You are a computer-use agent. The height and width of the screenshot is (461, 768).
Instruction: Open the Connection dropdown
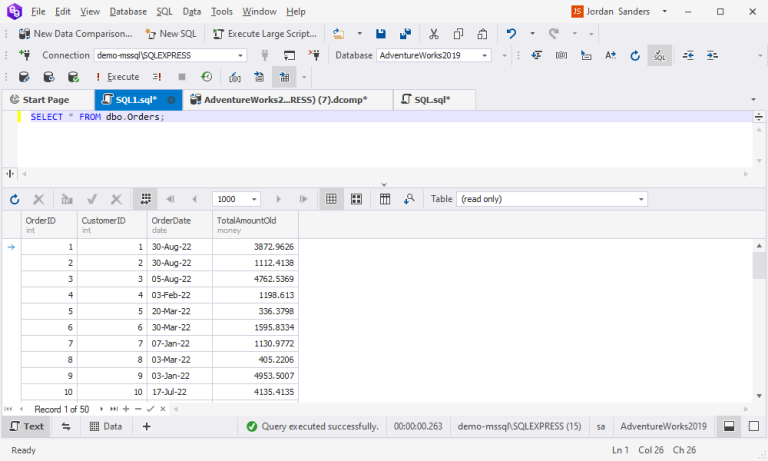pyautogui.click(x=240, y=56)
